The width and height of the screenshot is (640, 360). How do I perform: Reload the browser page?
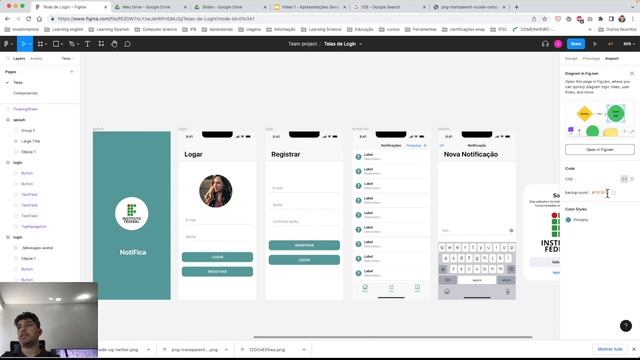pyautogui.click(x=29, y=19)
